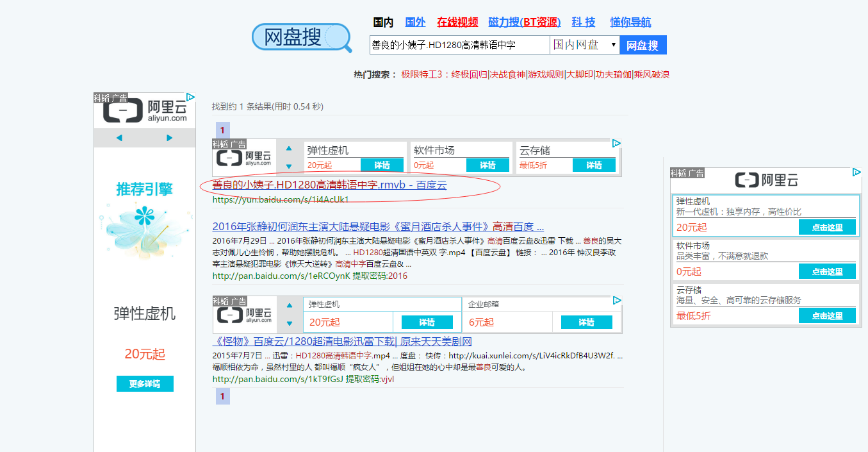Screen dimensions: 868x452
Task: Click 软件市场 heading in top banner ad
Action: (x=434, y=150)
